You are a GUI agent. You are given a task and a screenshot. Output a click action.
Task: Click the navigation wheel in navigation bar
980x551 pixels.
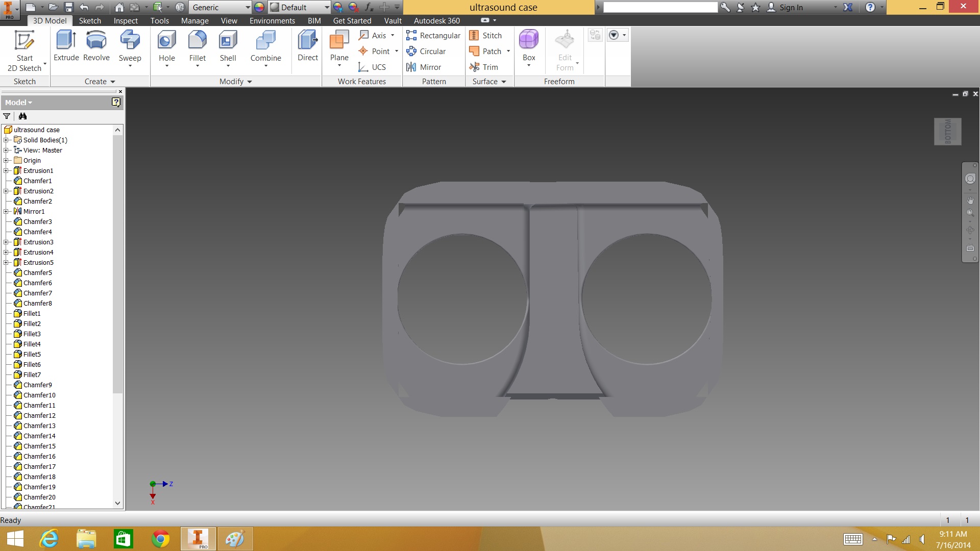click(970, 179)
